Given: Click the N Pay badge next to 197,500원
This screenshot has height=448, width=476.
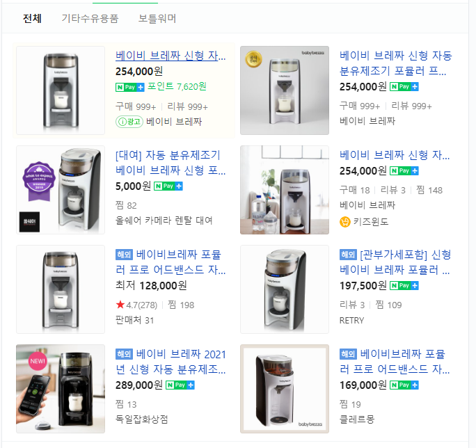Looking at the screenshot, I should click(x=404, y=286).
